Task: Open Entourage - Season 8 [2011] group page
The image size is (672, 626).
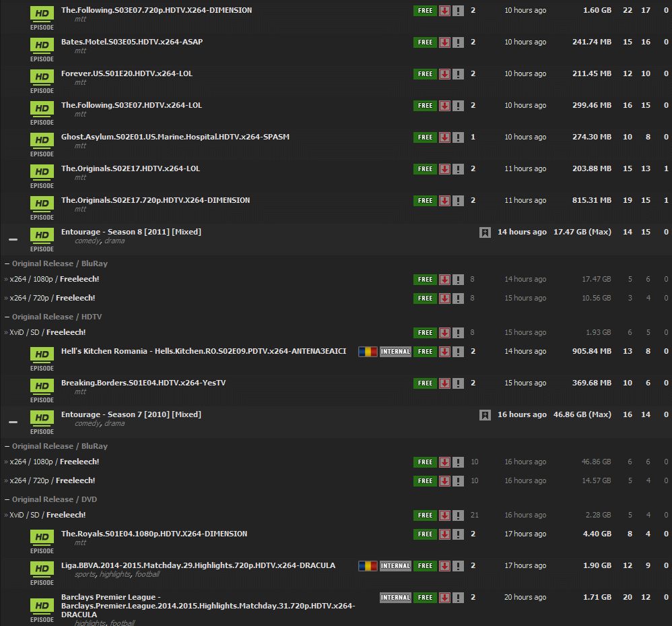Action: pyautogui.click(x=131, y=232)
